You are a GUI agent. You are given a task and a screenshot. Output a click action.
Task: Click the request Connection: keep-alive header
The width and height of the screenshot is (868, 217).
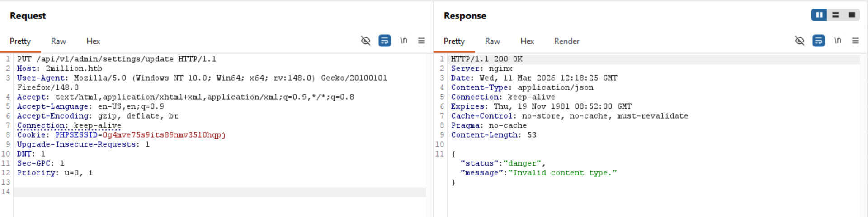69,125
